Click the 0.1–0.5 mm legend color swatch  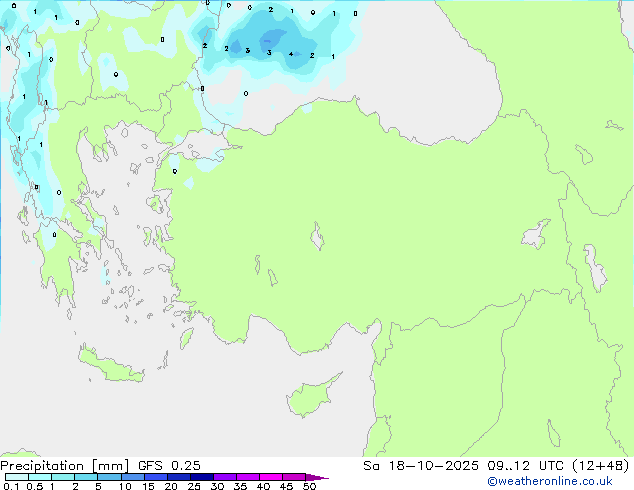click(x=17, y=477)
